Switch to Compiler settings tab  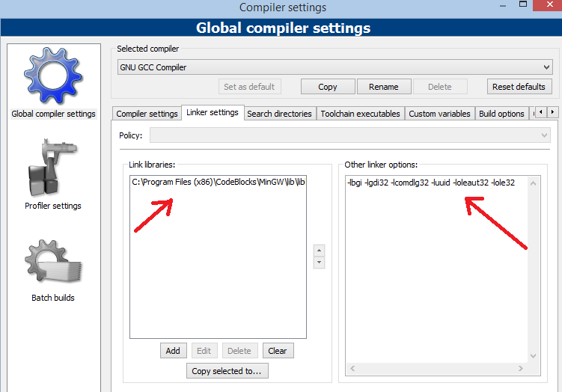[x=147, y=114]
